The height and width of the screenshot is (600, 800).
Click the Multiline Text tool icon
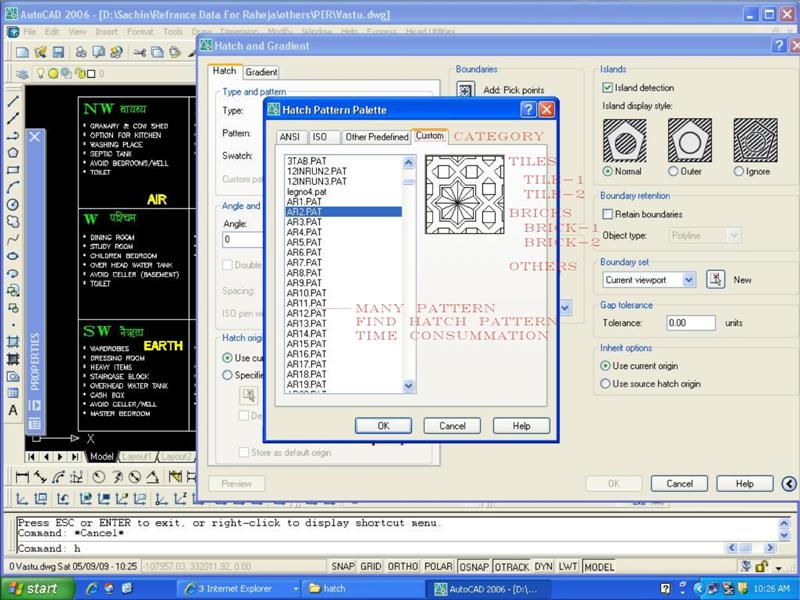click(x=13, y=410)
